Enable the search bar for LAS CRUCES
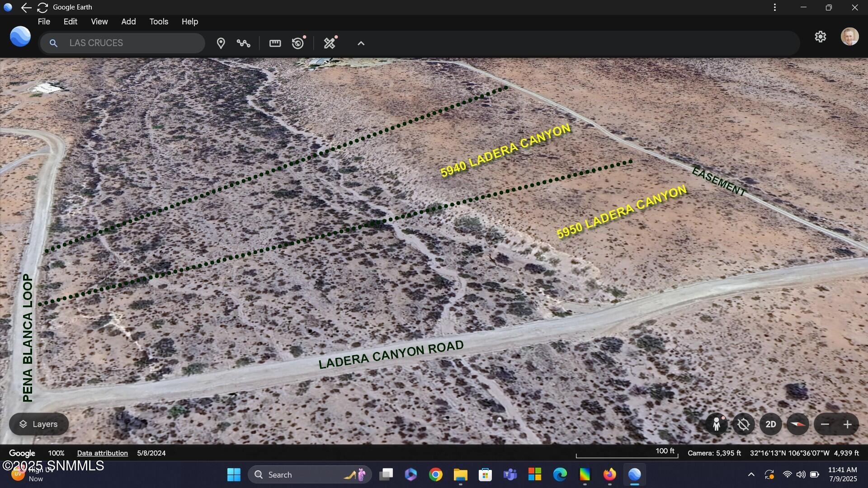Image resolution: width=868 pixels, height=488 pixels. pyautogui.click(x=122, y=43)
